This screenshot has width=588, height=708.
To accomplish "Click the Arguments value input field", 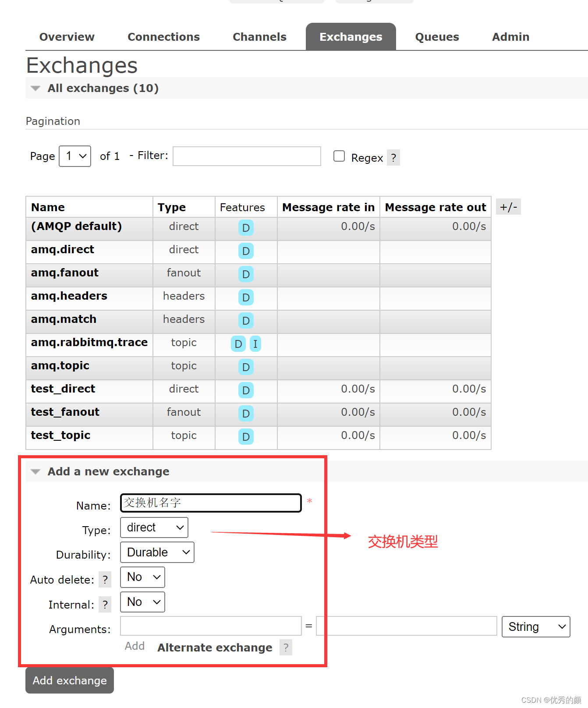I will pos(407,626).
